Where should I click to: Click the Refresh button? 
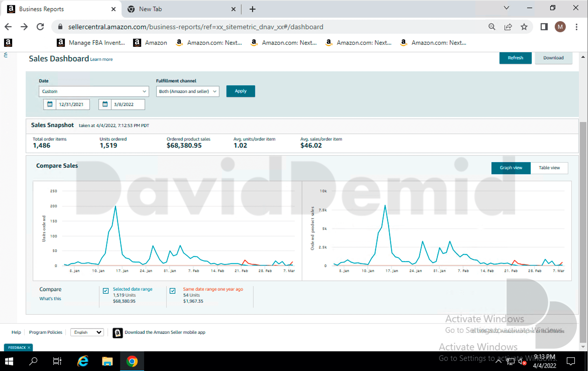pyautogui.click(x=515, y=58)
